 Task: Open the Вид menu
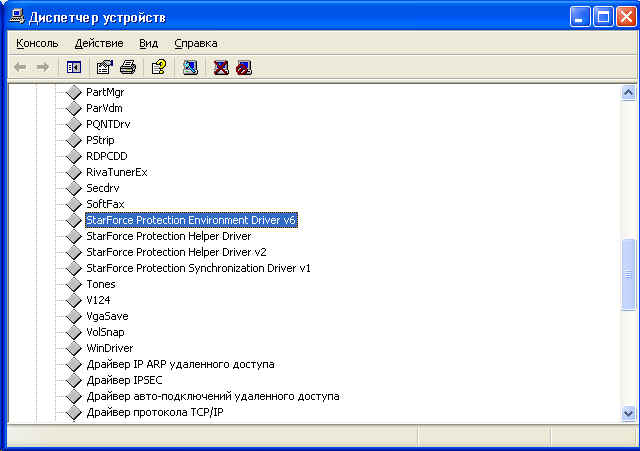tap(149, 43)
